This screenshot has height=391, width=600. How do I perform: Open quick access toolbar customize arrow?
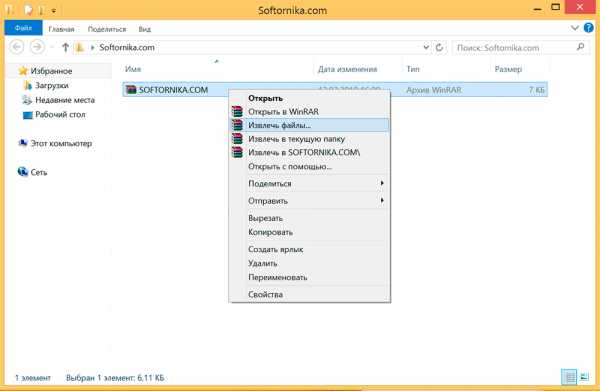tap(54, 11)
